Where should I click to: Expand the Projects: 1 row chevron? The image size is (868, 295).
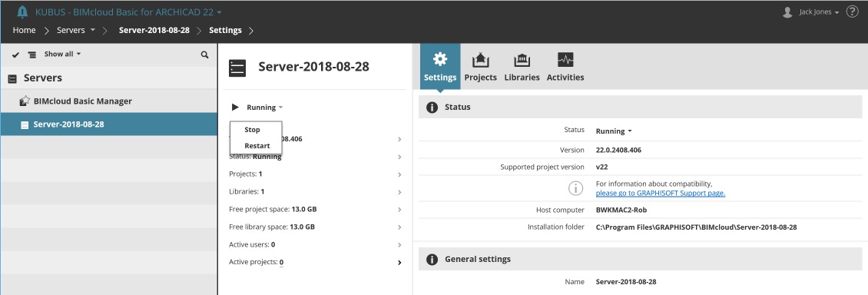[399, 174]
